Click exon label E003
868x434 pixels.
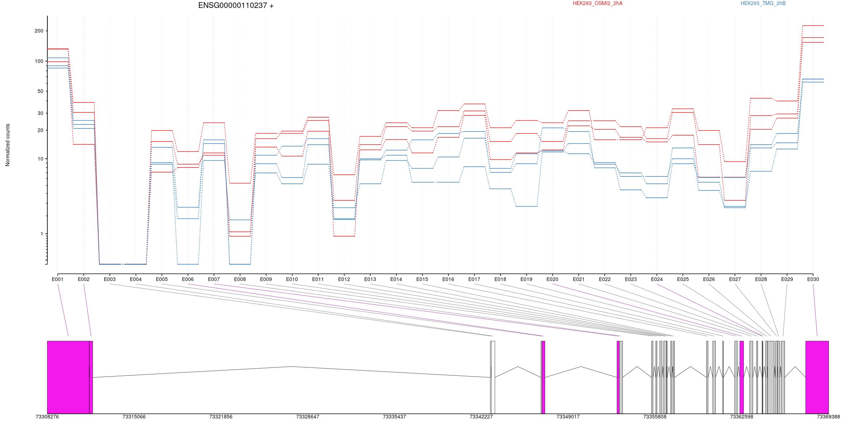coord(110,279)
